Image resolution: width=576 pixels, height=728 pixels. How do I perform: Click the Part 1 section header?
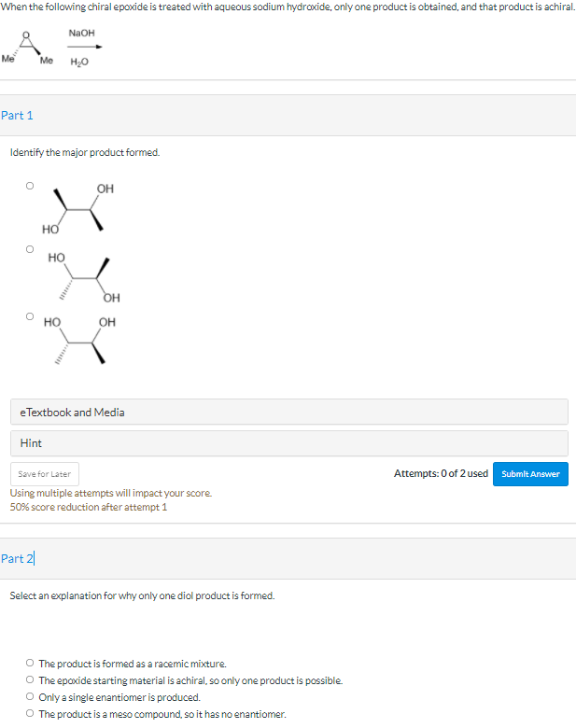[18, 115]
